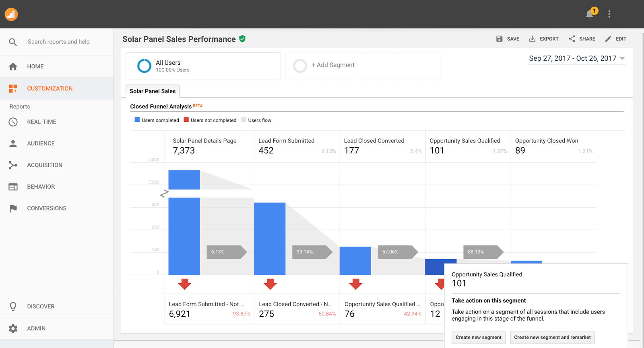Click the blue Users completed legend swatch
The width and height of the screenshot is (644, 348).
click(137, 120)
